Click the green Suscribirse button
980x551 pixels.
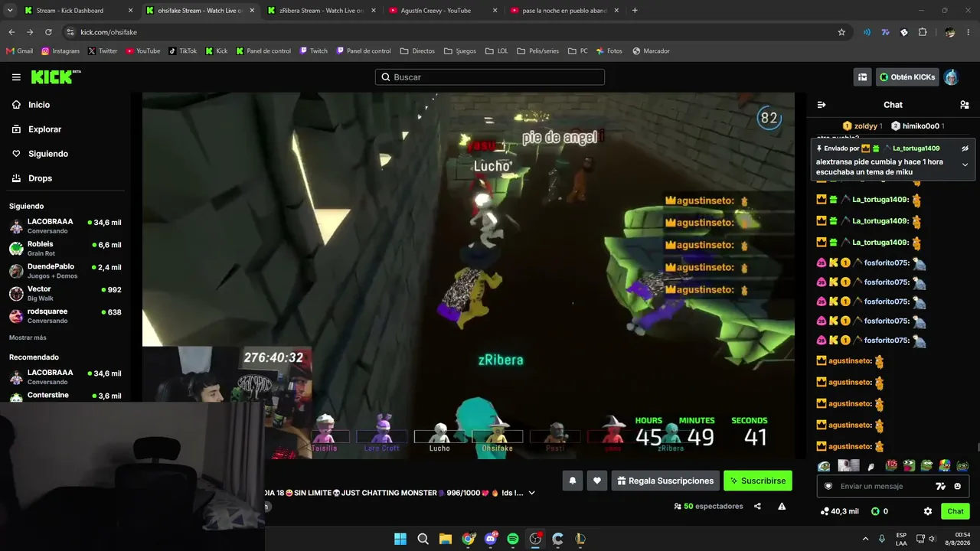pos(758,481)
